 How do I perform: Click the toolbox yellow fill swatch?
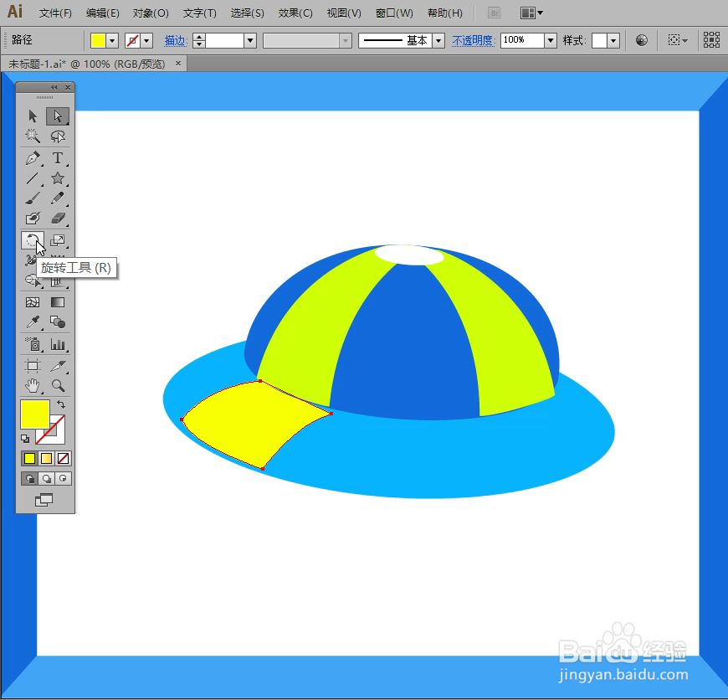tap(35, 414)
